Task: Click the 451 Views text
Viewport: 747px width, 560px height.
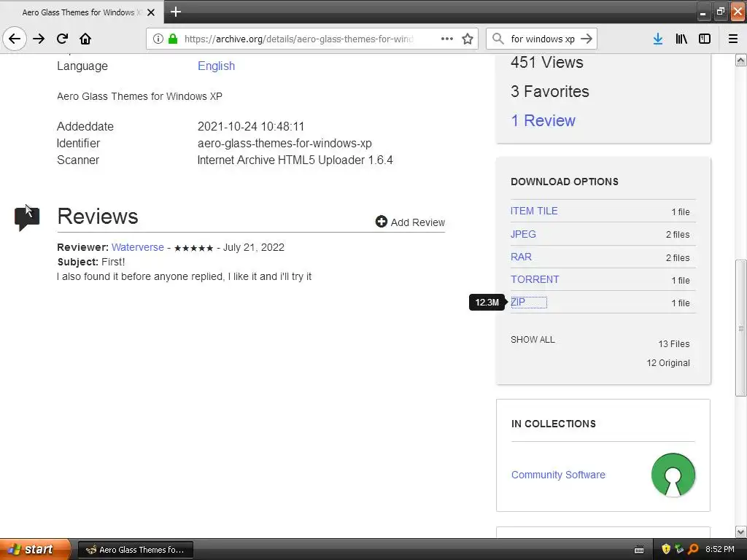Action: (547, 63)
